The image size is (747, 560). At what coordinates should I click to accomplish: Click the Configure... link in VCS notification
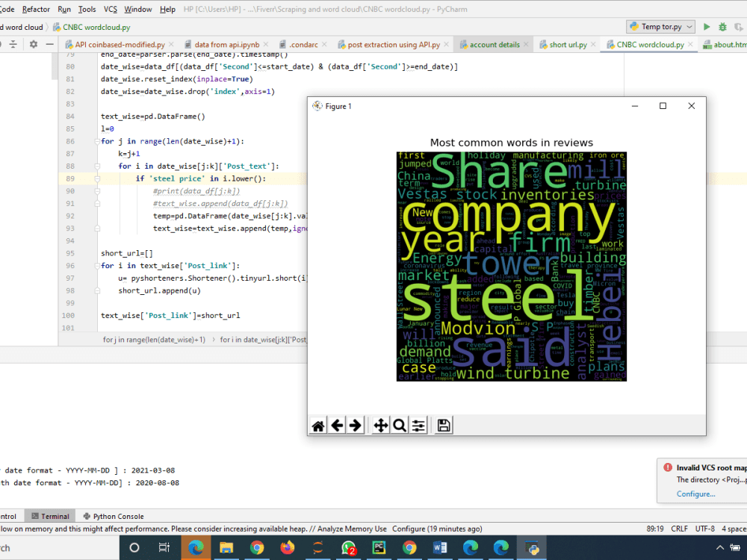[695, 494]
